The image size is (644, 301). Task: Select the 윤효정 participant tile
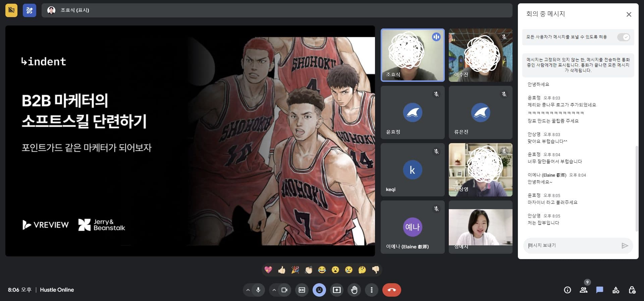pyautogui.click(x=413, y=112)
